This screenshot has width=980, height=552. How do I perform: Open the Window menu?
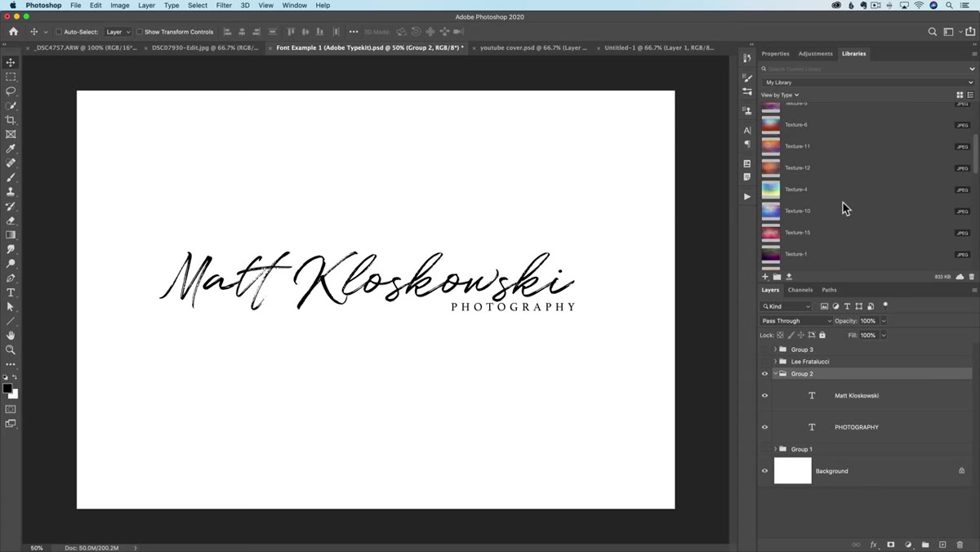point(295,6)
